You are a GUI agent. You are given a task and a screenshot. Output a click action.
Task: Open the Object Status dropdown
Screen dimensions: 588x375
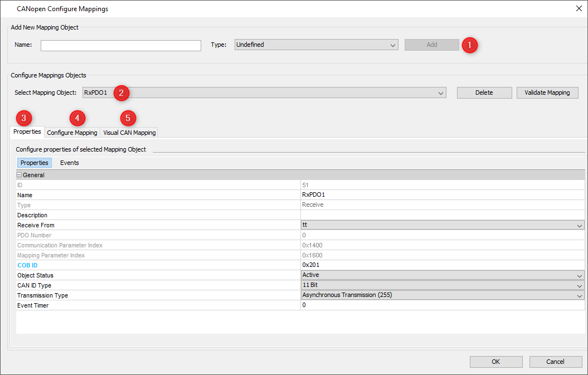click(442, 275)
